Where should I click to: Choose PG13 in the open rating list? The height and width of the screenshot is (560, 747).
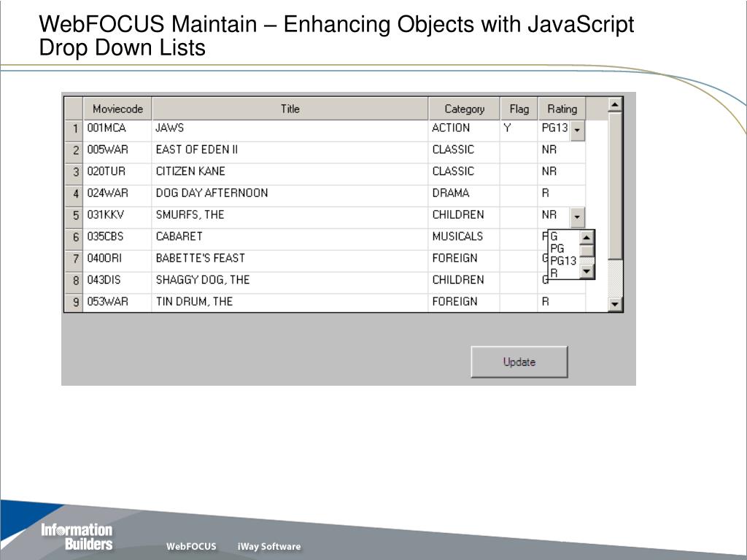point(563,260)
